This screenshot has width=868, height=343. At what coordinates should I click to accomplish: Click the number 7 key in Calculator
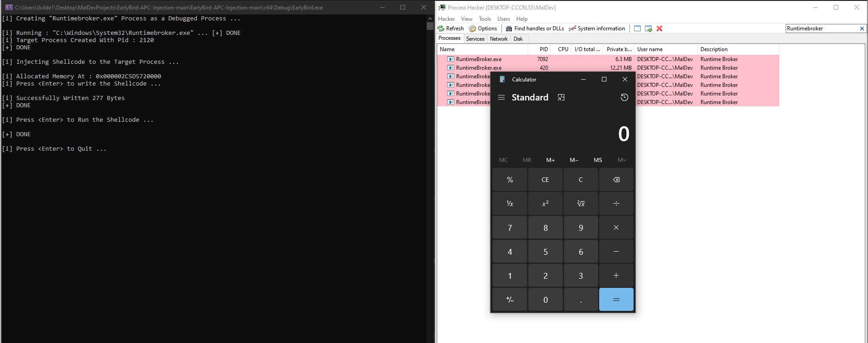[510, 228]
